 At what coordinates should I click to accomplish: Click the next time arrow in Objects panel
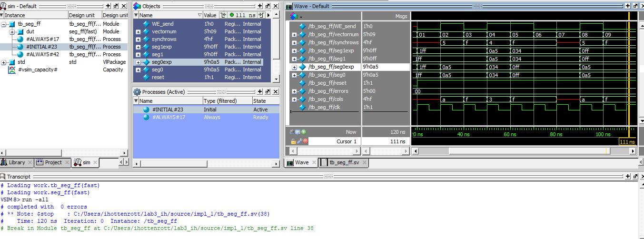260,15
